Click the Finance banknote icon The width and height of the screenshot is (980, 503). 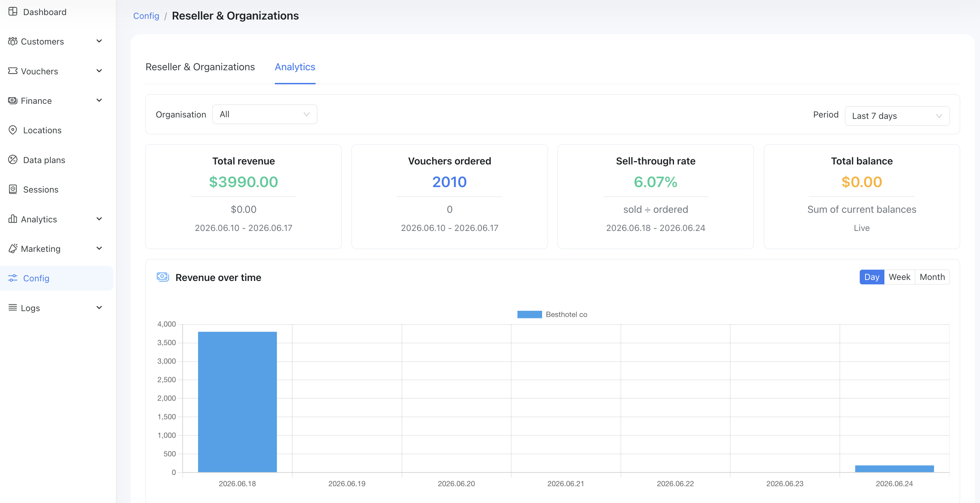pos(13,100)
